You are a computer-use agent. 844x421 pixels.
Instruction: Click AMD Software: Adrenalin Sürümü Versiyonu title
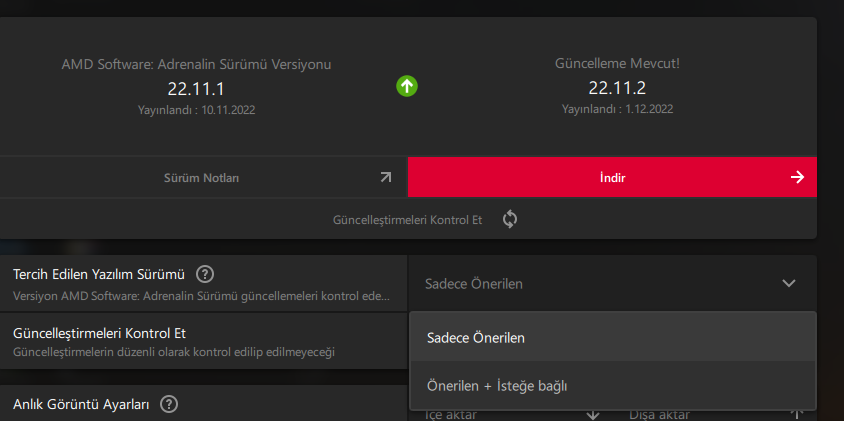(196, 65)
